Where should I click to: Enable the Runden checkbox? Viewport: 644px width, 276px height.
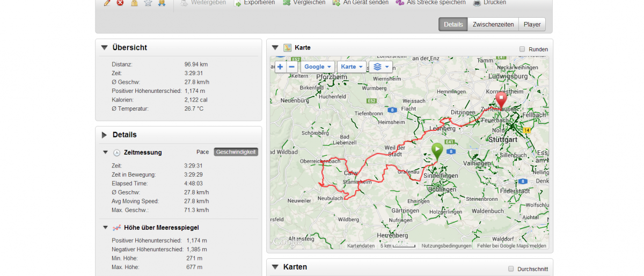[x=522, y=49]
